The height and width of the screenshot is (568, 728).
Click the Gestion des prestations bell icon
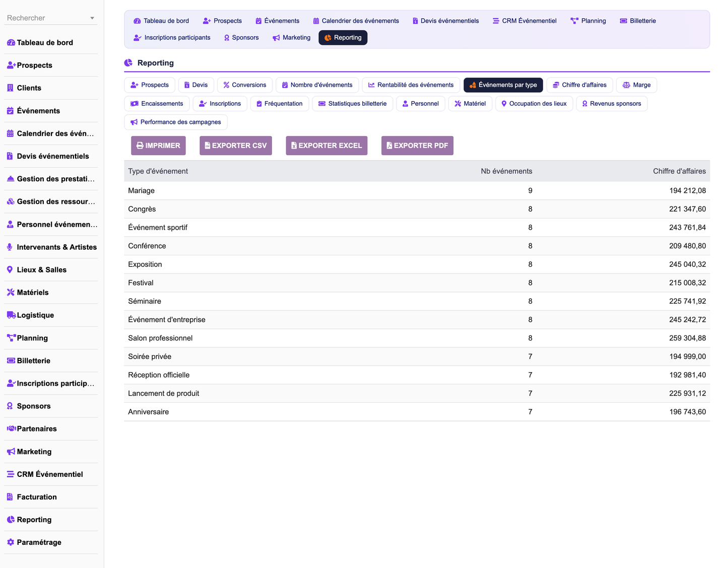[11, 179]
